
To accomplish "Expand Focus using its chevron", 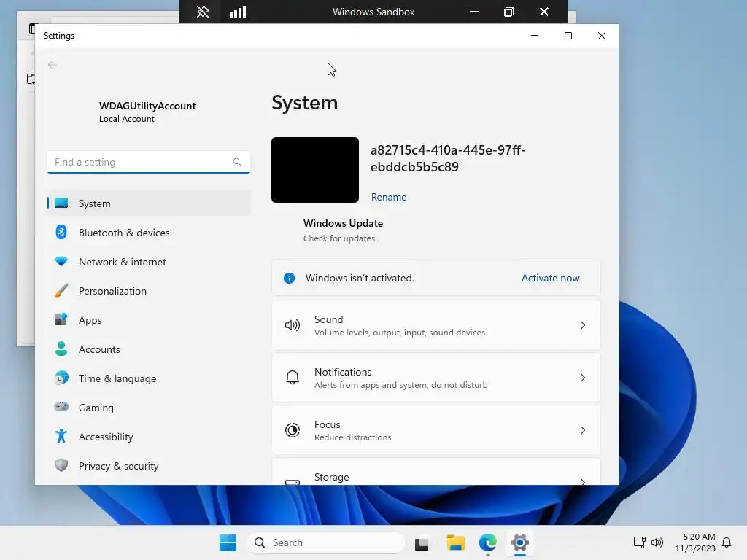I will point(583,430).
